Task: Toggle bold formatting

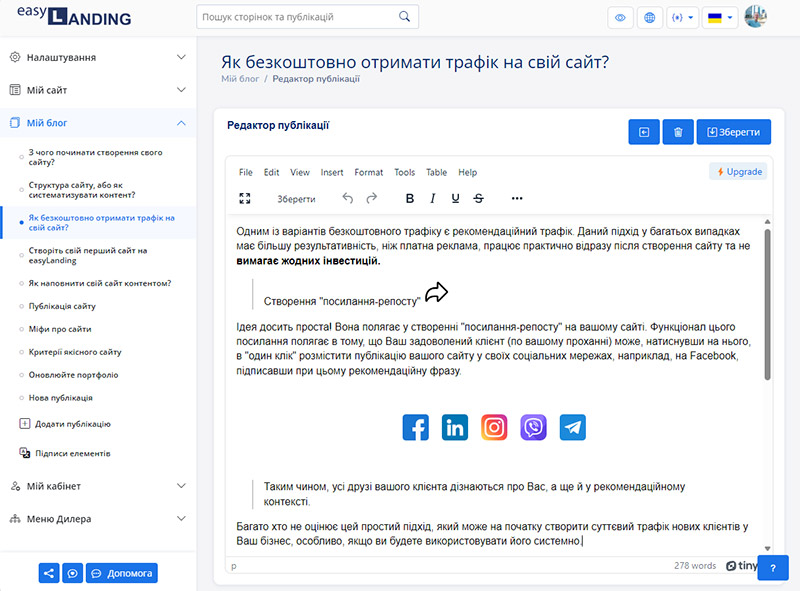Action: (x=410, y=198)
